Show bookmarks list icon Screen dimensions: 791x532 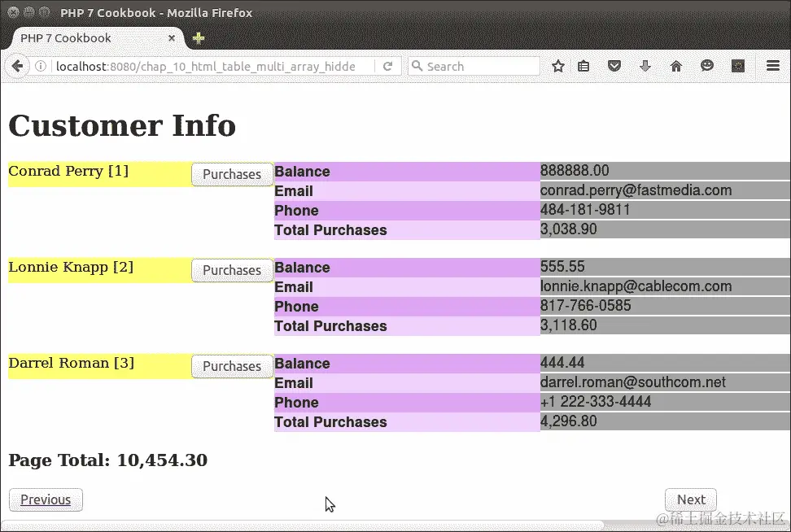coord(583,66)
